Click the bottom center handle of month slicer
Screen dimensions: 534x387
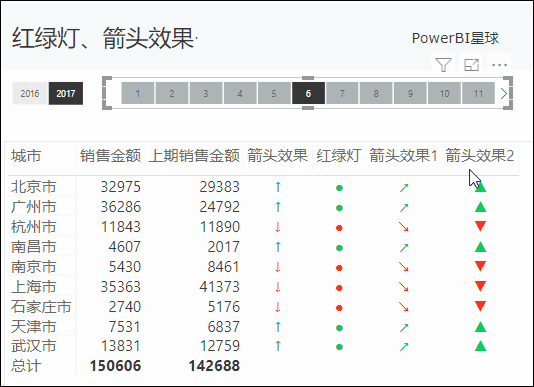[308, 108]
